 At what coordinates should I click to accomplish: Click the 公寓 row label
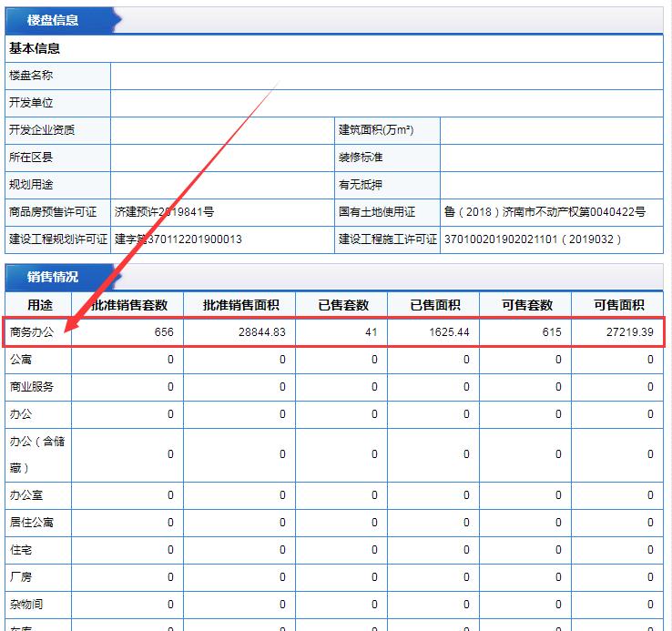(21, 360)
